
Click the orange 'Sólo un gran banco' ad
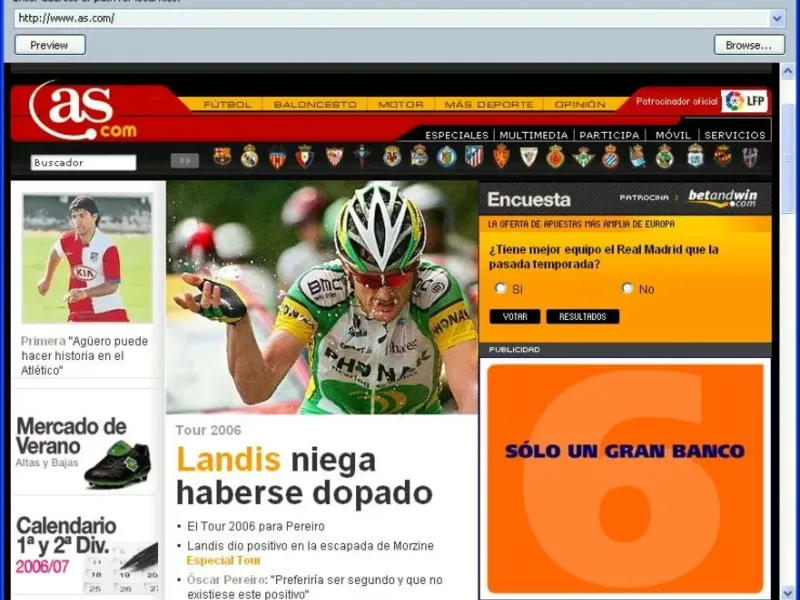pos(625,478)
